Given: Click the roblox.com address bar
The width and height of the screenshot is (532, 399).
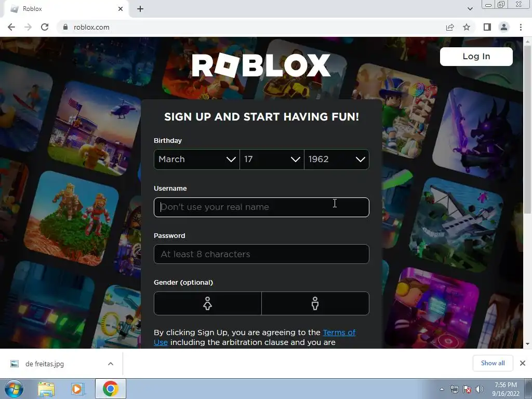Looking at the screenshot, I should point(251,27).
